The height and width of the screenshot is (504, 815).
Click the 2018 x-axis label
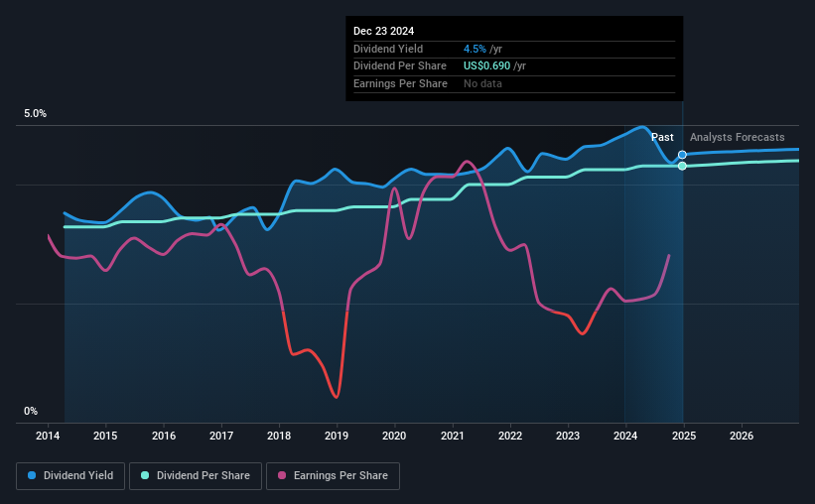279,436
